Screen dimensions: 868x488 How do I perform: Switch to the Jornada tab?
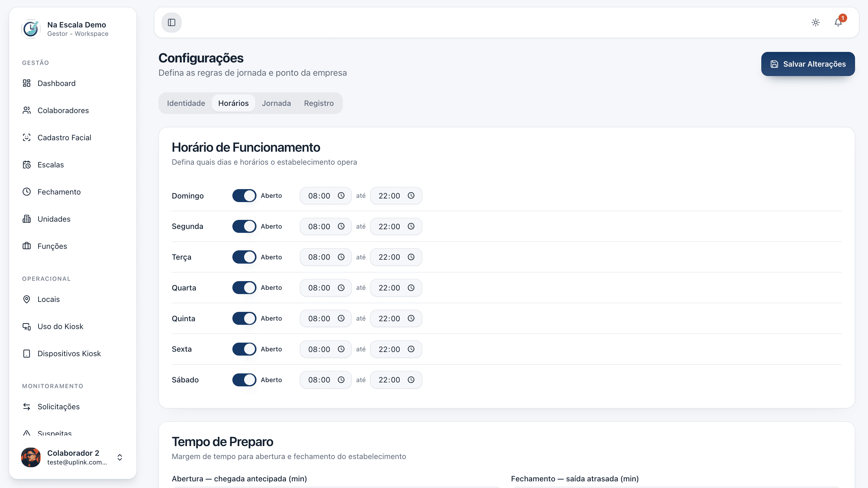276,103
